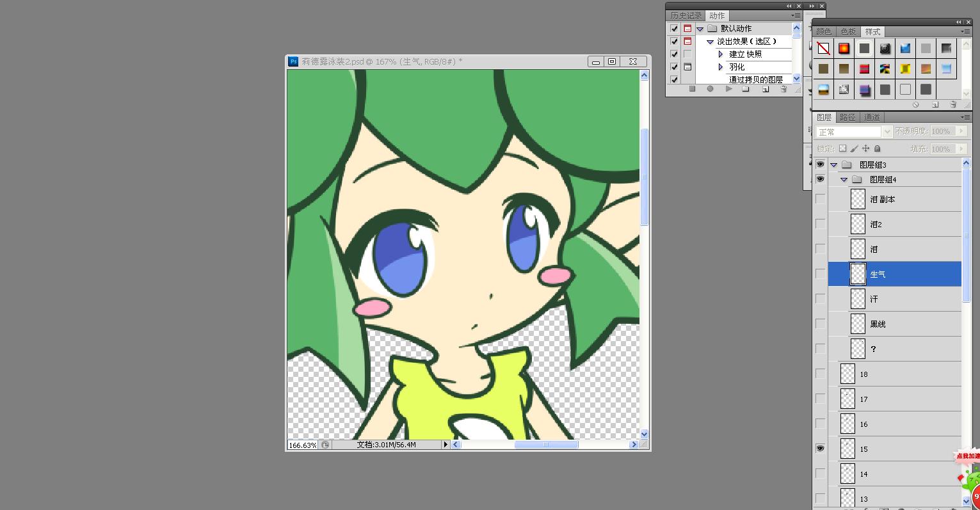Collapse the 淡出效果 (选区) action
The width and height of the screenshot is (980, 510).
[710, 42]
